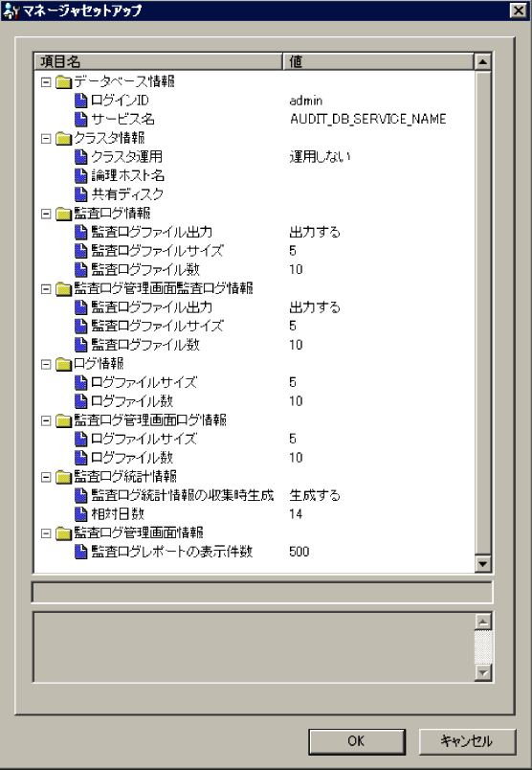
Task: Select 監査ログファイルサイズ icon under 監査ログ管理画面監査ログ情報
Action: pyautogui.click(x=80, y=326)
